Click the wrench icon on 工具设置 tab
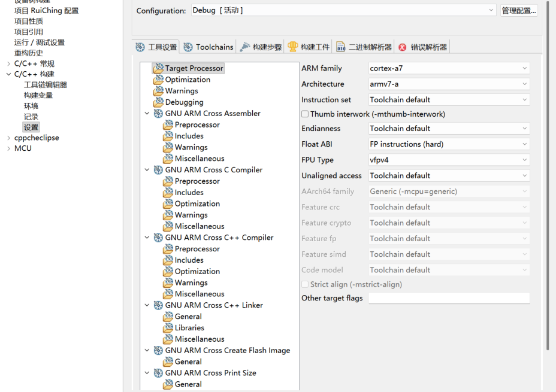Image resolution: width=556 pixels, height=392 pixels. click(x=140, y=47)
